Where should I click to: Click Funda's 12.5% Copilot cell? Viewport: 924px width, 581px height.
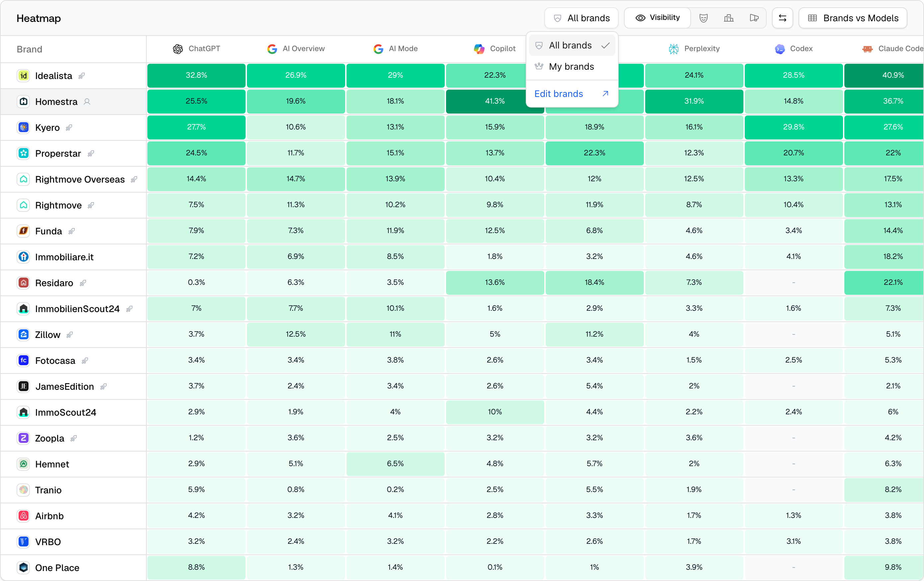495,231
